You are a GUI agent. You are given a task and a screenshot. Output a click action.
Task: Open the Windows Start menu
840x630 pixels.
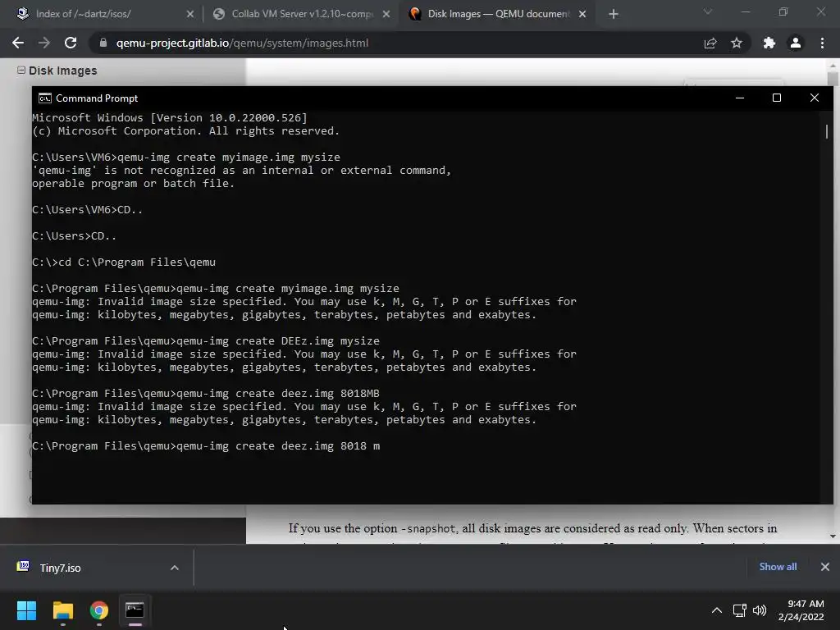click(x=26, y=610)
